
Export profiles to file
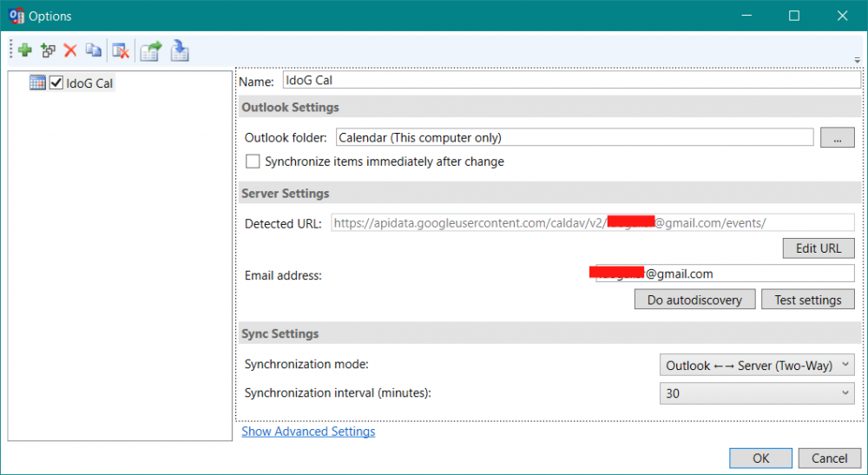150,51
